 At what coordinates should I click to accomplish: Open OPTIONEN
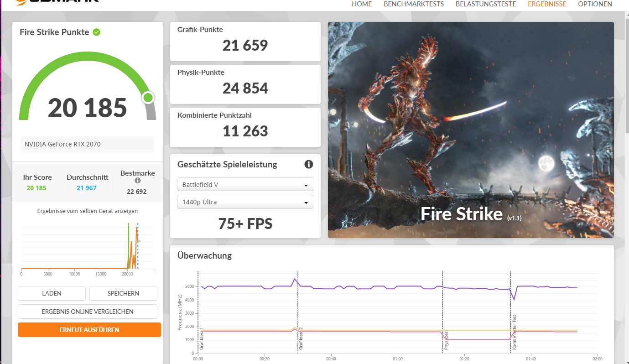point(595,4)
